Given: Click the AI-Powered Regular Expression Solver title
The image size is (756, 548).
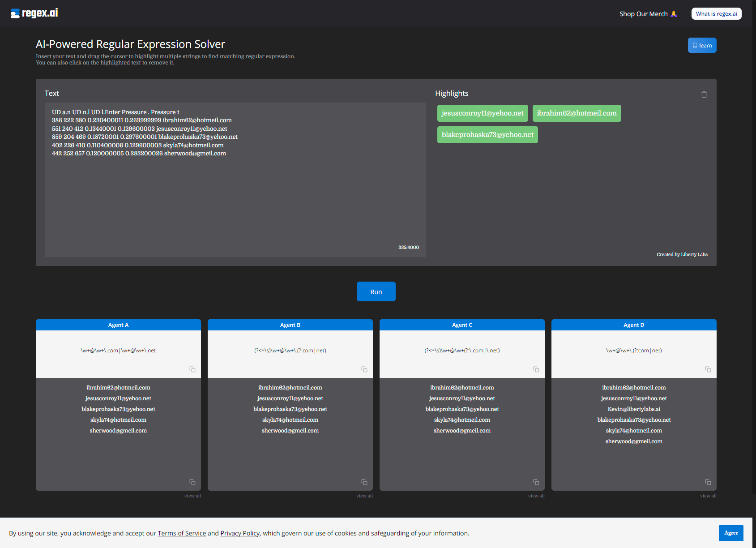Looking at the screenshot, I should click(x=130, y=44).
